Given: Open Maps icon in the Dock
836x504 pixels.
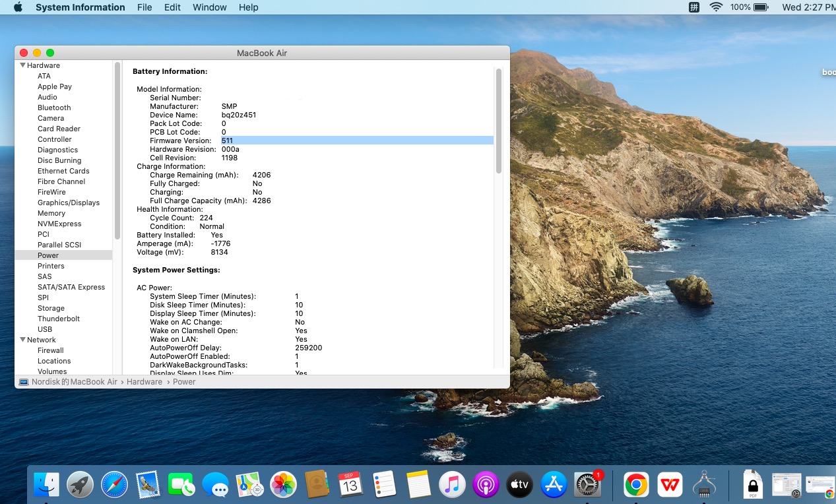Looking at the screenshot, I should click(x=249, y=485).
